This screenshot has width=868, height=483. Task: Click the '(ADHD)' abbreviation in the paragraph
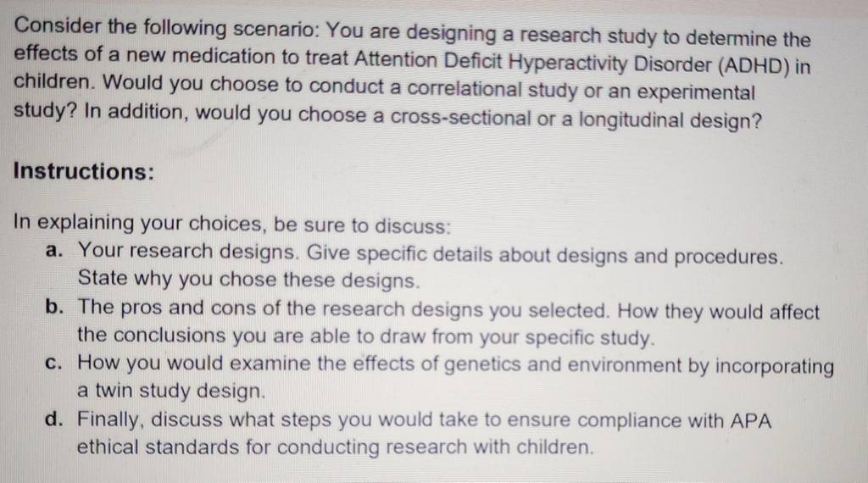click(x=754, y=66)
